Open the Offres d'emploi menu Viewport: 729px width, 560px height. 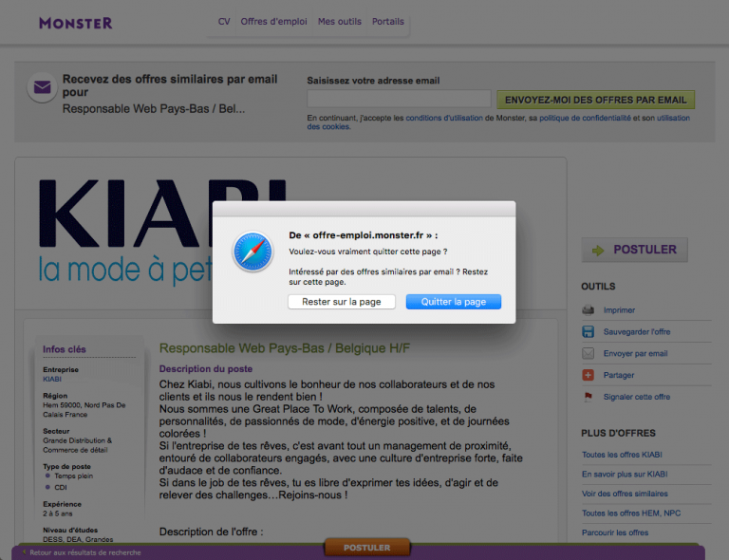273,22
